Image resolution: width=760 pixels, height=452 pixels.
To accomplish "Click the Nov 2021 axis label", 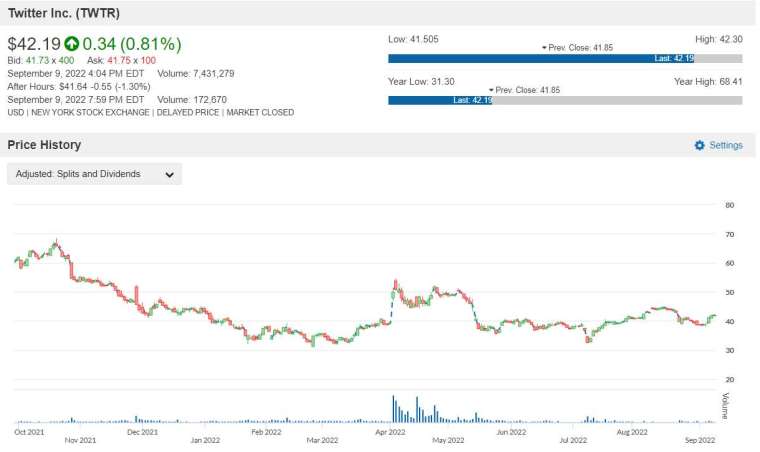I will 80,440.
